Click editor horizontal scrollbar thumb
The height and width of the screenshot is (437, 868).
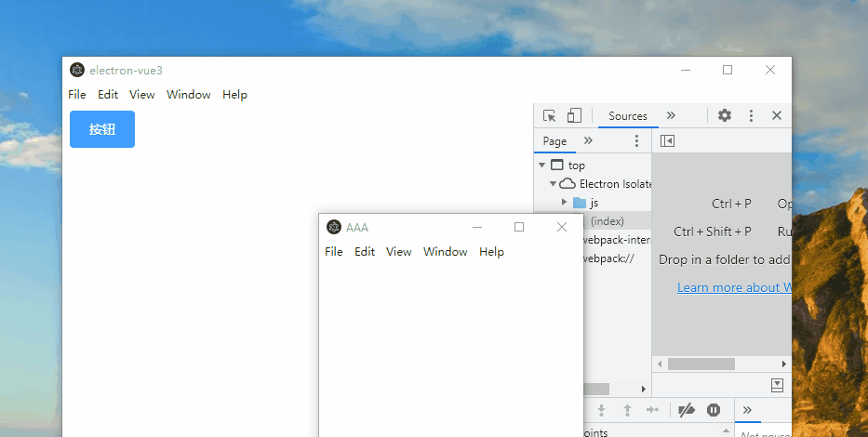coord(701,364)
